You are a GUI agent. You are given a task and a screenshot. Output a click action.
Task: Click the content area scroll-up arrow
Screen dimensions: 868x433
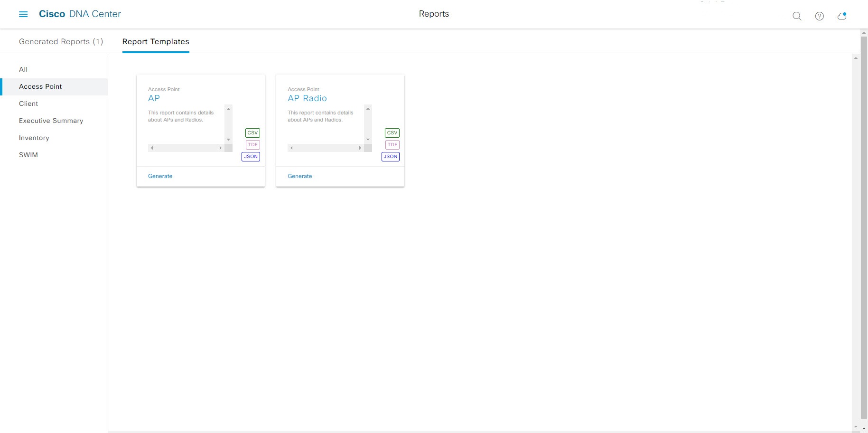855,58
